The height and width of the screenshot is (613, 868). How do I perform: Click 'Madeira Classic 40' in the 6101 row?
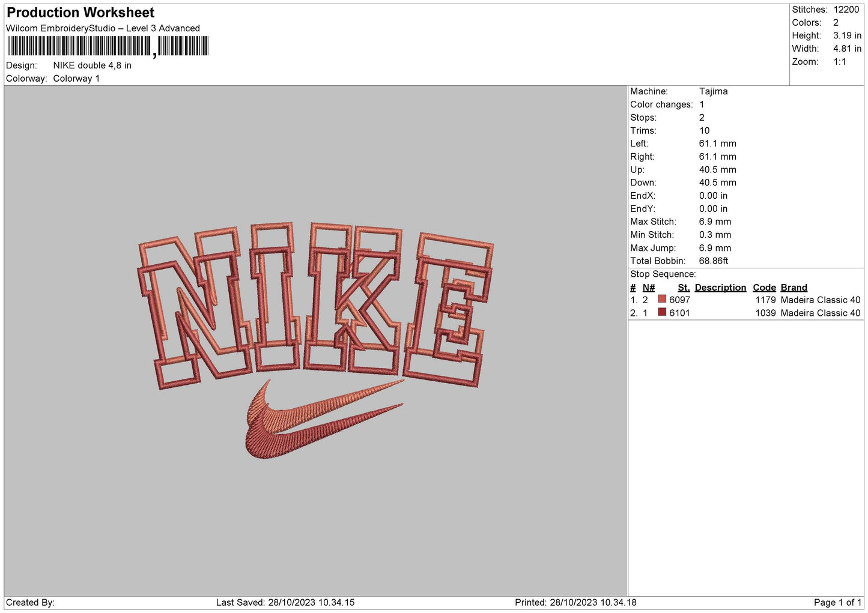click(821, 313)
